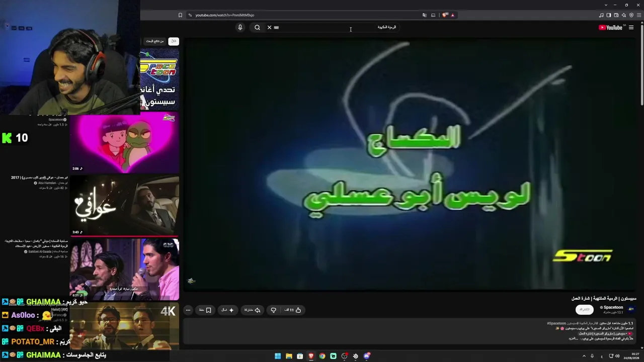This screenshot has width=644, height=362.
Task: Open the tab search chevron
Action: 606,5
